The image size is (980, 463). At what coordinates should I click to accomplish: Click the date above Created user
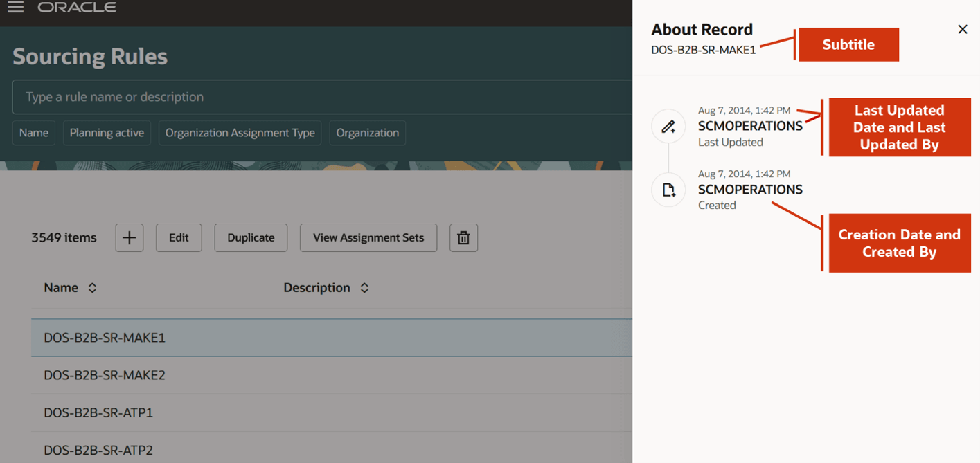tap(744, 174)
